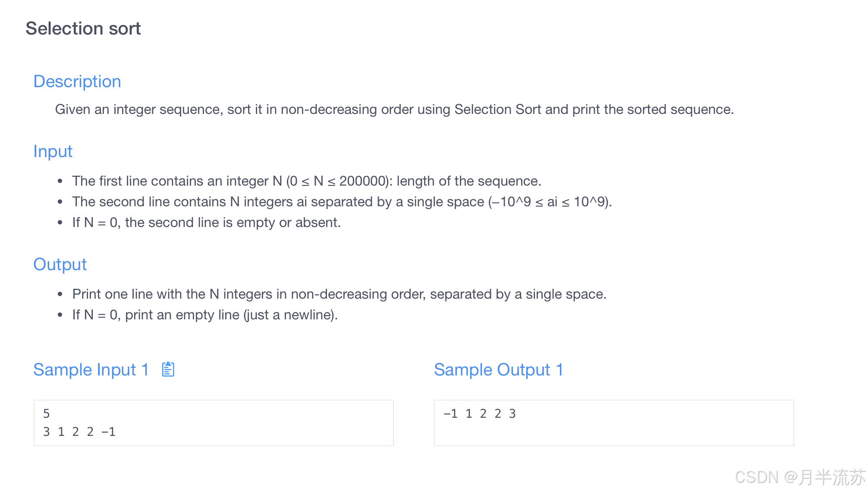Click the Sample Output 1 heading
The height and width of the screenshot is (492, 868).
point(499,370)
